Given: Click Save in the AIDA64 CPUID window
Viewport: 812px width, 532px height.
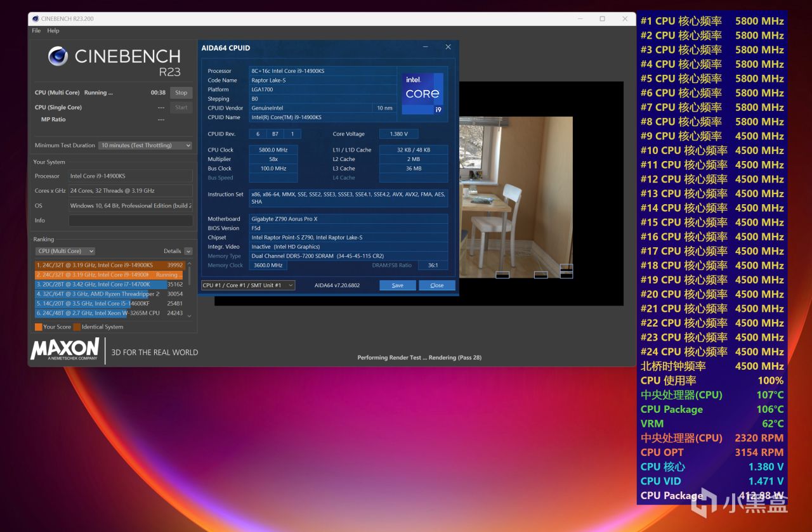Looking at the screenshot, I should coord(398,285).
